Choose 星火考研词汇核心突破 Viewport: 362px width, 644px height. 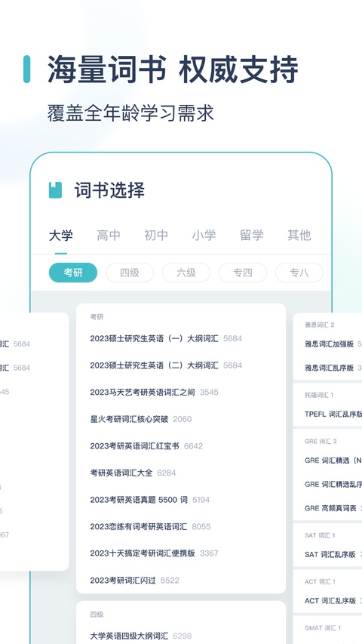click(129, 419)
